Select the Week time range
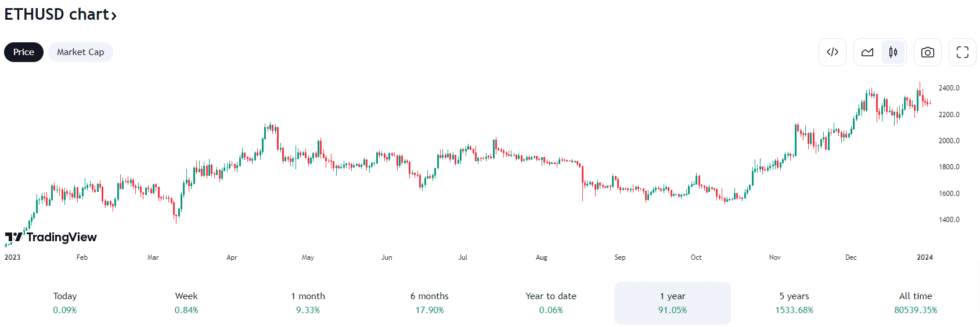 [x=186, y=303]
